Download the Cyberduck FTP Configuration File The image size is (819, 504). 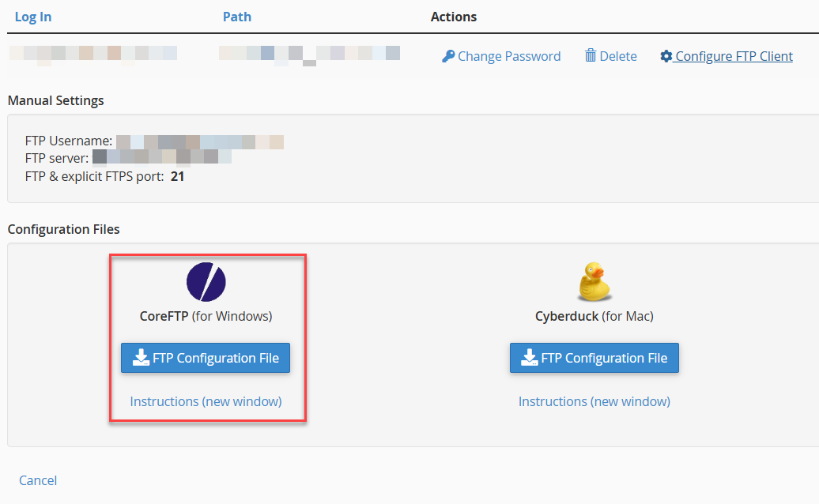pos(594,358)
